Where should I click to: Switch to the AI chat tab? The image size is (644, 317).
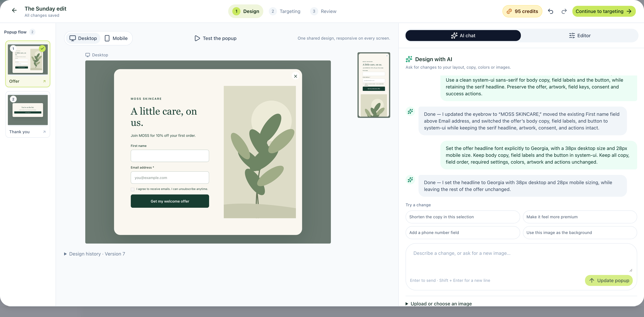(463, 36)
